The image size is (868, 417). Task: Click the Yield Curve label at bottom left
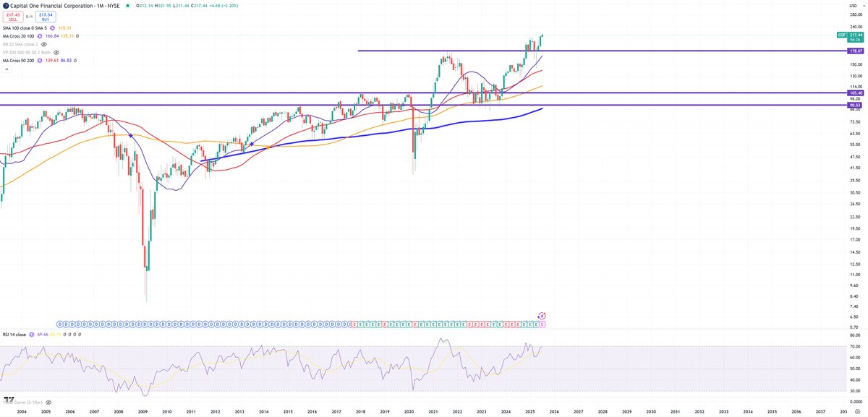[24, 402]
